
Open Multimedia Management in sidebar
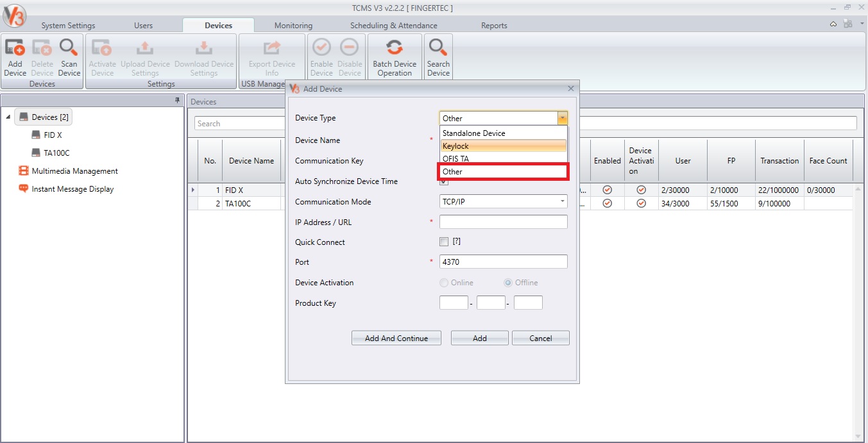pos(68,171)
